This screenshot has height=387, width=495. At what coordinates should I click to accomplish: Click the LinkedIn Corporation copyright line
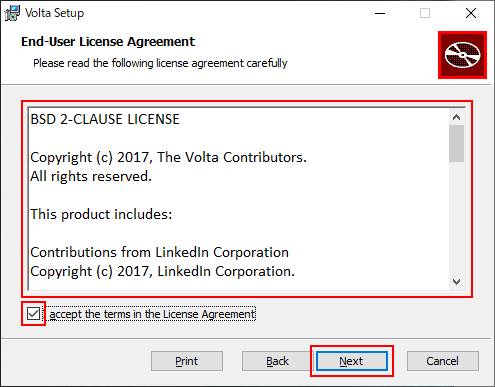(x=163, y=271)
